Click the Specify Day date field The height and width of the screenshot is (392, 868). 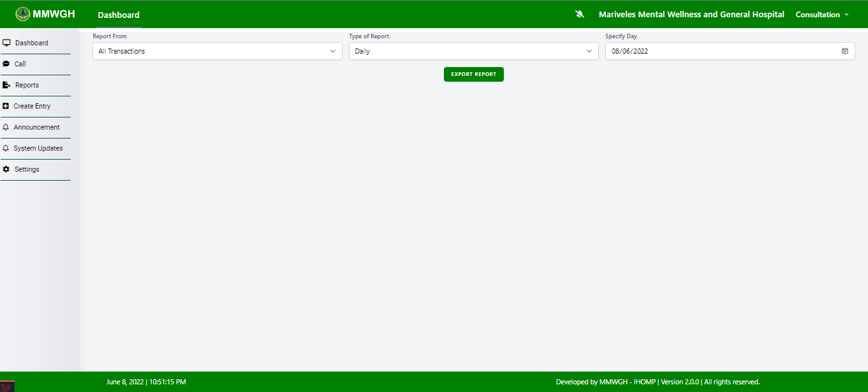[x=721, y=51]
